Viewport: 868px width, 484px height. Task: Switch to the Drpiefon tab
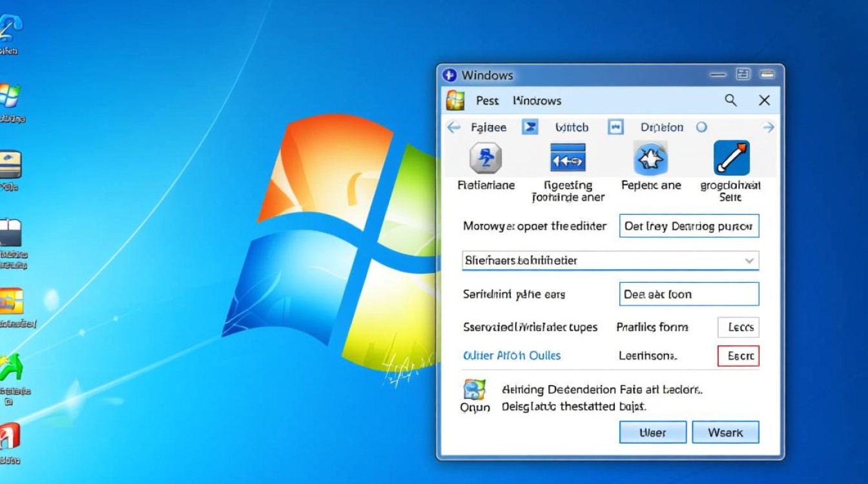point(661,127)
